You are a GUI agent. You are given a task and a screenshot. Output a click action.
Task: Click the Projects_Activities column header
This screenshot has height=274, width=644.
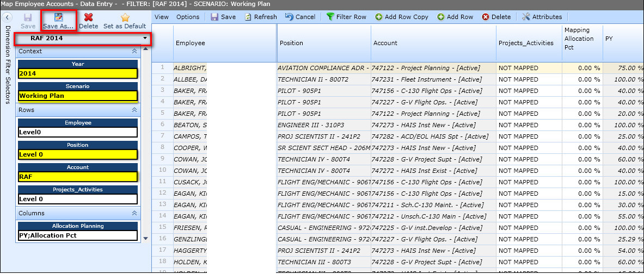pos(529,43)
